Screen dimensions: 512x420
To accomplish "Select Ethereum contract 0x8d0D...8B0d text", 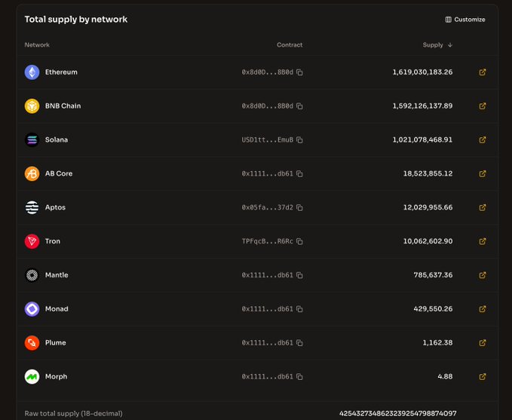I will click(x=268, y=72).
